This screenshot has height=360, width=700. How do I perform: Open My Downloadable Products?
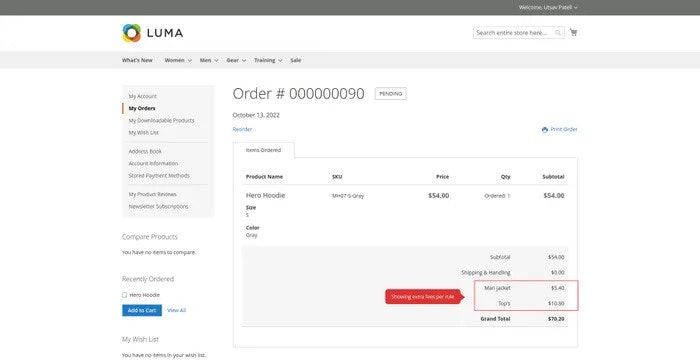(x=162, y=121)
